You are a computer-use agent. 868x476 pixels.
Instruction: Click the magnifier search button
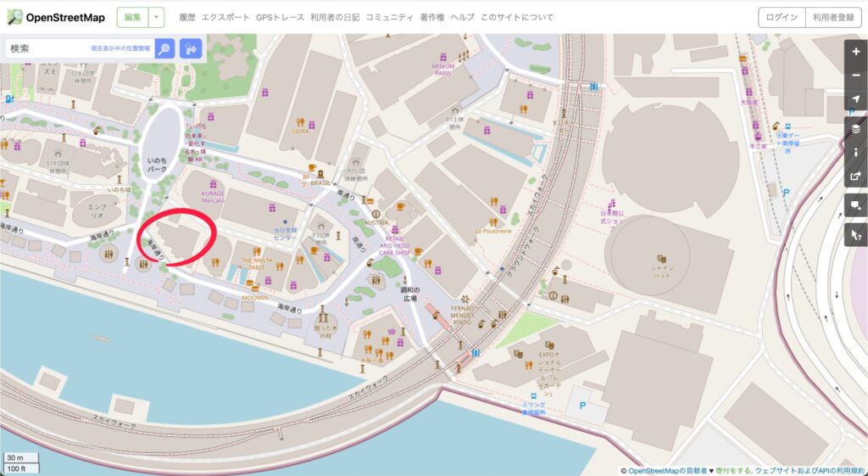164,48
